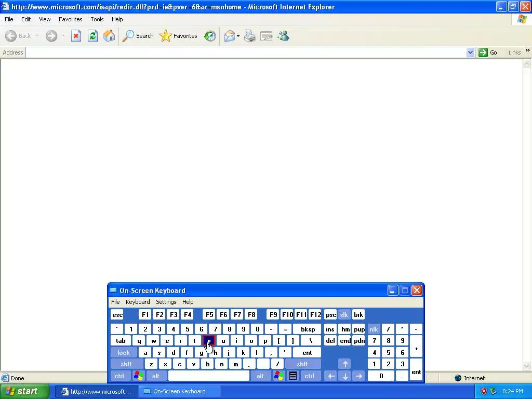Click the Edit page toolbar icon
This screenshot has height=399, width=532.
pos(267,36)
